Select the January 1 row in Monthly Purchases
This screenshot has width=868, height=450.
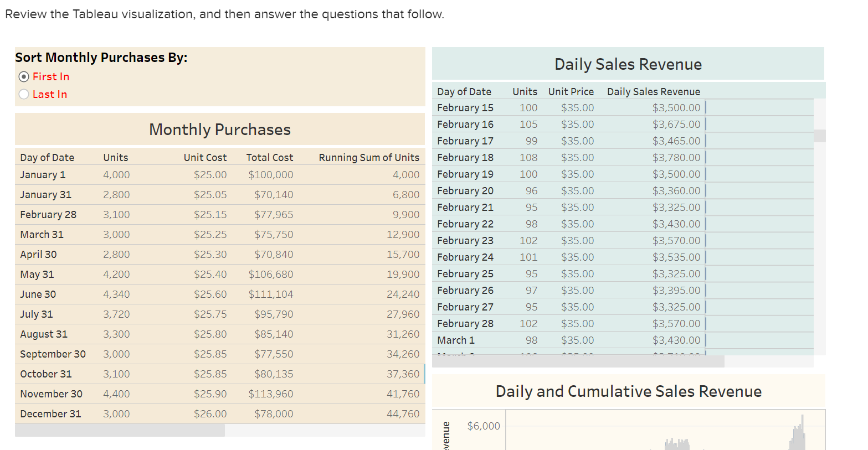point(166,174)
